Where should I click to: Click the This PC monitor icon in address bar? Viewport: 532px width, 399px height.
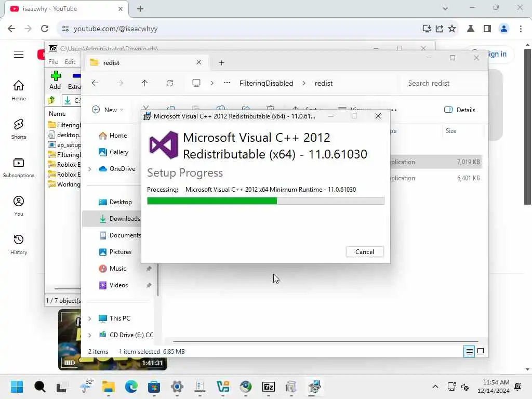pyautogui.click(x=196, y=83)
